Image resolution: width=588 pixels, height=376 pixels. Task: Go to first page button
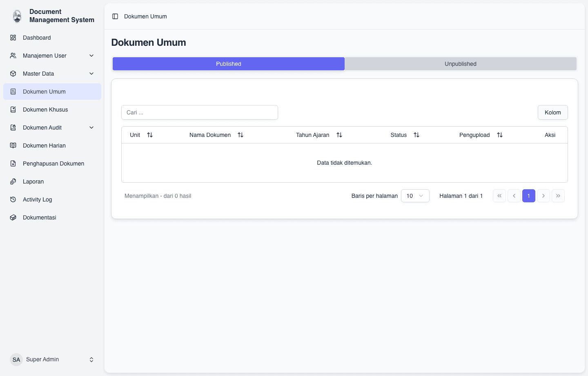point(499,196)
